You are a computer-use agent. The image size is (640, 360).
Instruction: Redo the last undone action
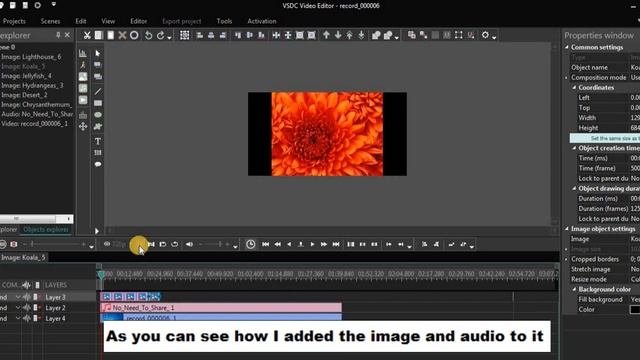click(160, 36)
